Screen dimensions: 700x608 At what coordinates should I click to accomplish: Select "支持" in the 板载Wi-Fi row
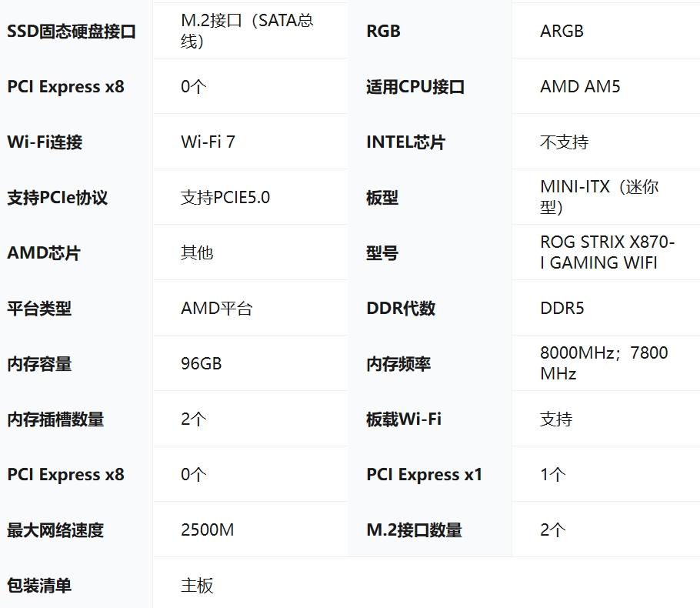556,419
